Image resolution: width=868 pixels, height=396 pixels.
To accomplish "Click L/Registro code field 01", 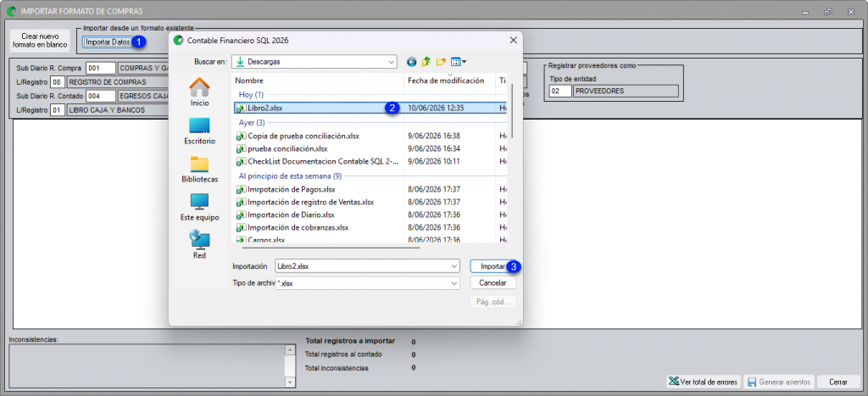I will click(58, 110).
